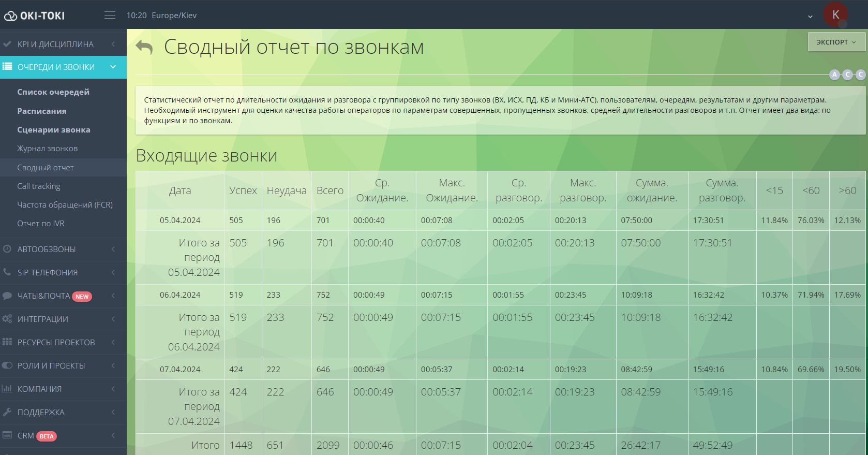Screen dimensions: 868x455
Task: Click the Макс. разговор column header
Action: click(583, 190)
